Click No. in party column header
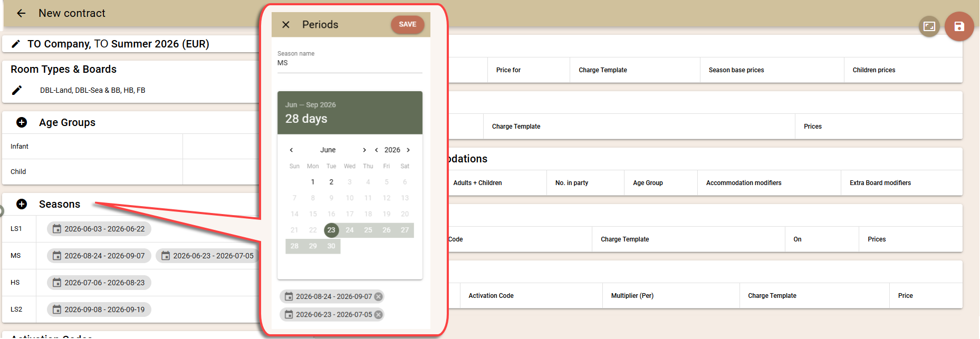 click(x=572, y=183)
